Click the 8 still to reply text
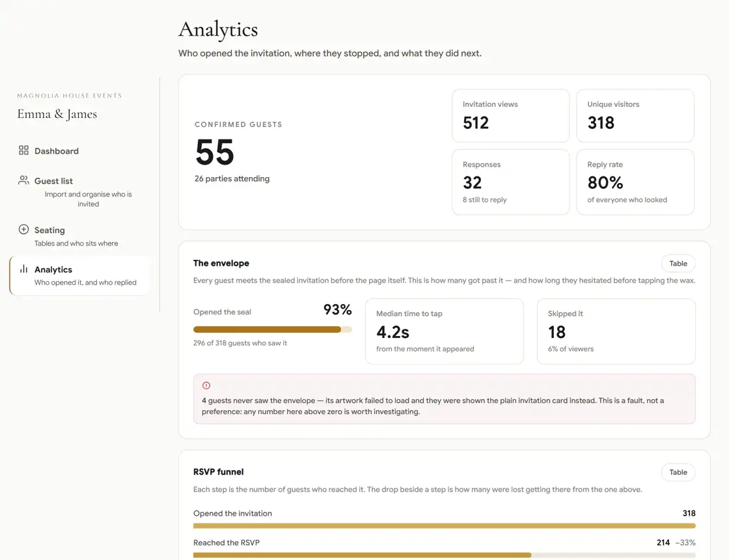 (484, 199)
